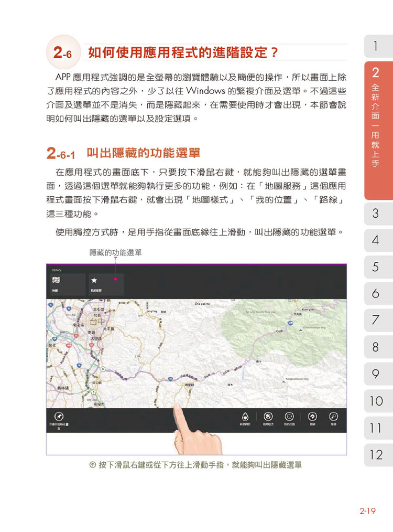Select chapter tab 5
This screenshot has height=532, width=393.
tap(378, 267)
